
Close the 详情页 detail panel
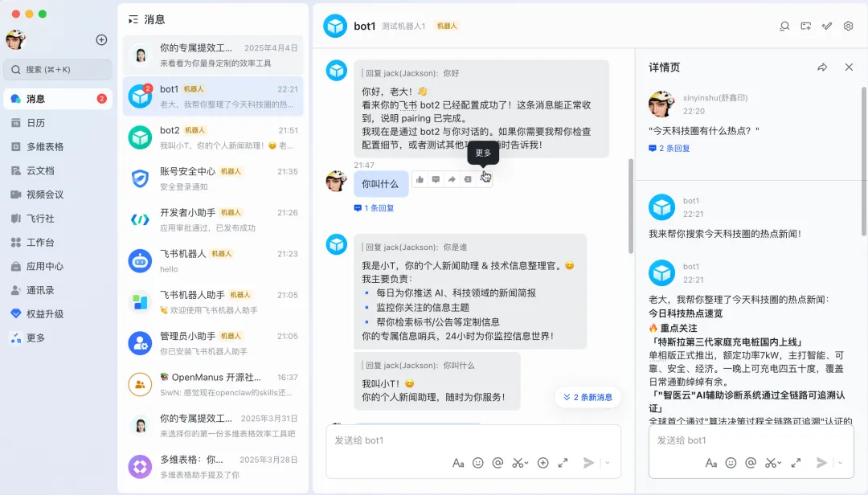849,67
